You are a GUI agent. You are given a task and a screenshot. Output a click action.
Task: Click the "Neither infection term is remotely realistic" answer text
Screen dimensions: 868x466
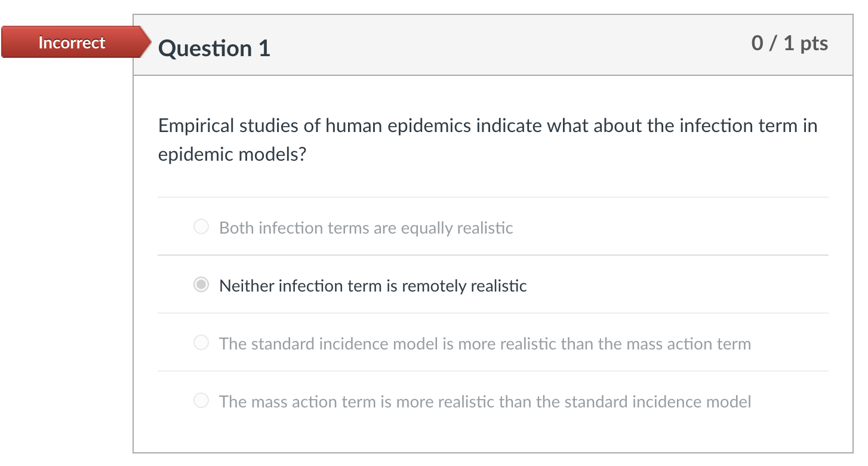point(373,286)
